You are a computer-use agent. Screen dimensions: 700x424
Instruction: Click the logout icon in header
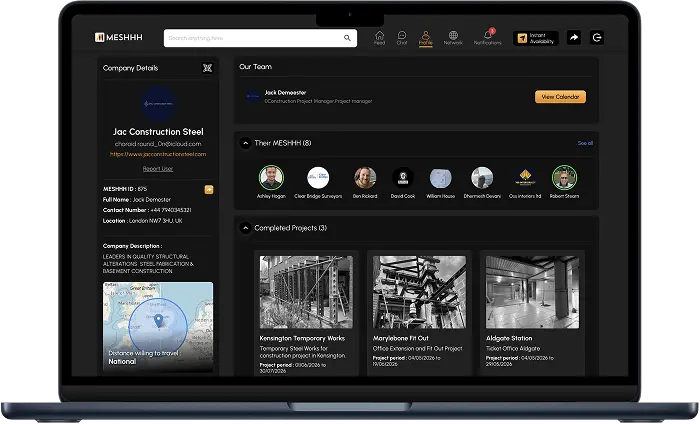click(597, 38)
